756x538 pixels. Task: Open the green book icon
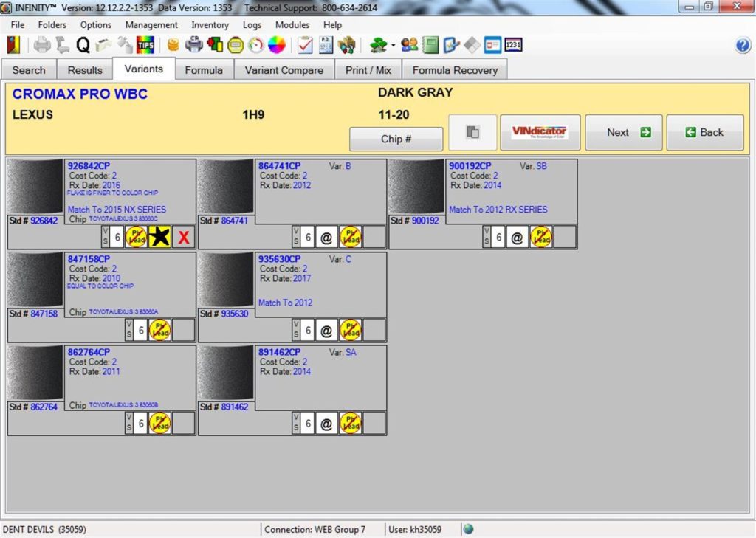click(x=430, y=45)
